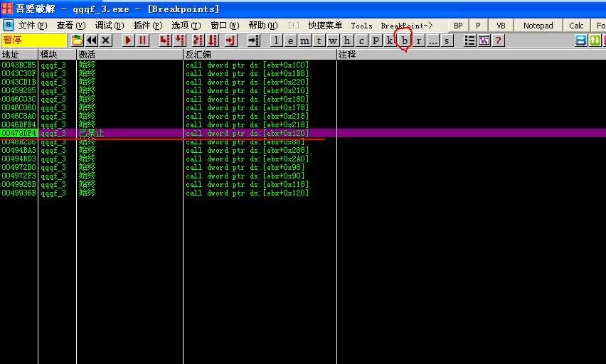Open CPU window with c button
Viewport: 606px width, 364px height.
361,41
